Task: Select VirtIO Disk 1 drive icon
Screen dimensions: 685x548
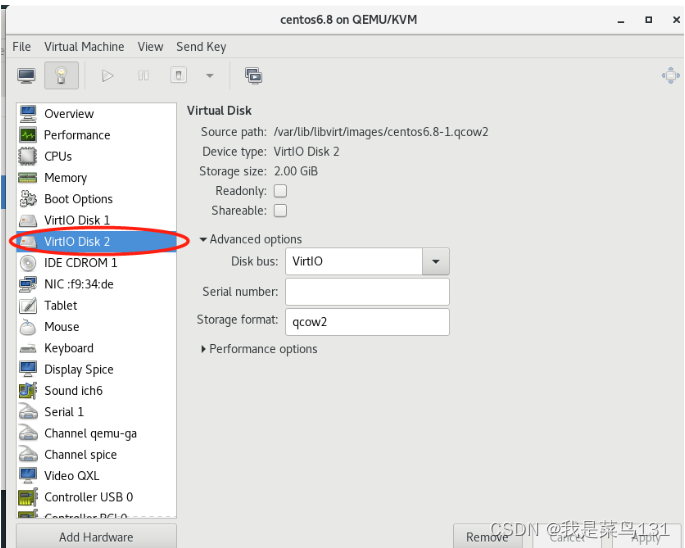Action: point(28,220)
